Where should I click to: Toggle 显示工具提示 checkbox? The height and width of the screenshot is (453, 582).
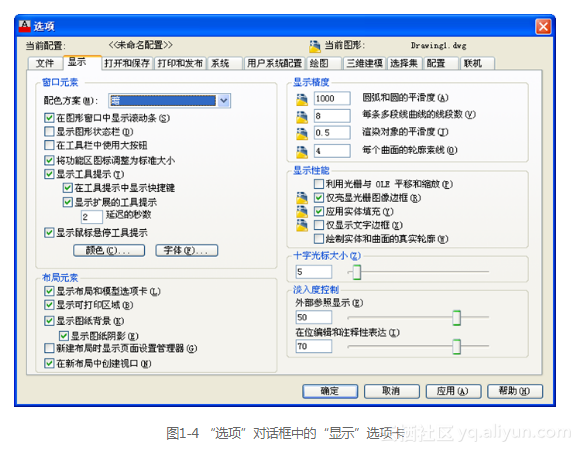click(x=49, y=174)
